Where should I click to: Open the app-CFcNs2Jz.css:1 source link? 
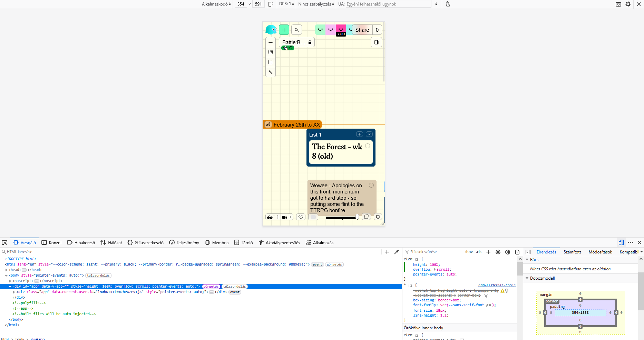[497, 285]
